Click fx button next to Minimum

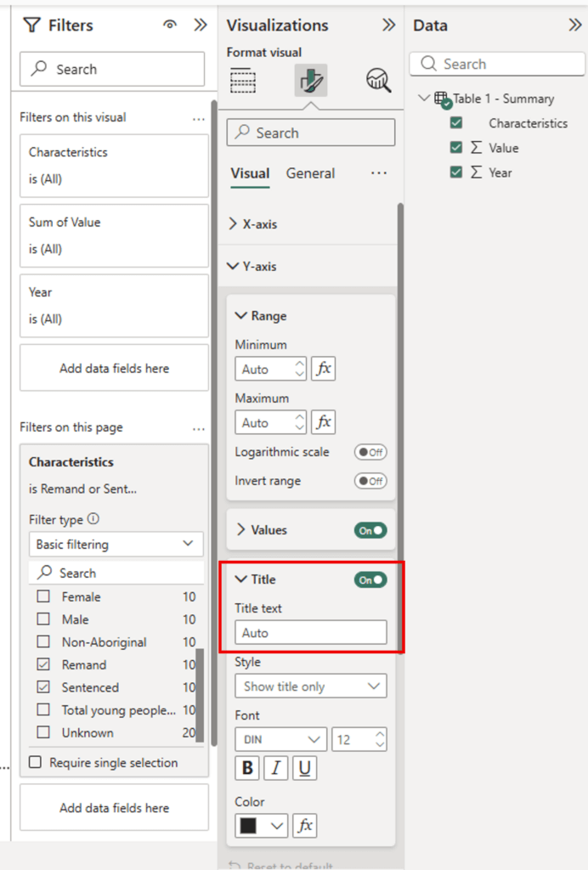pyautogui.click(x=324, y=369)
